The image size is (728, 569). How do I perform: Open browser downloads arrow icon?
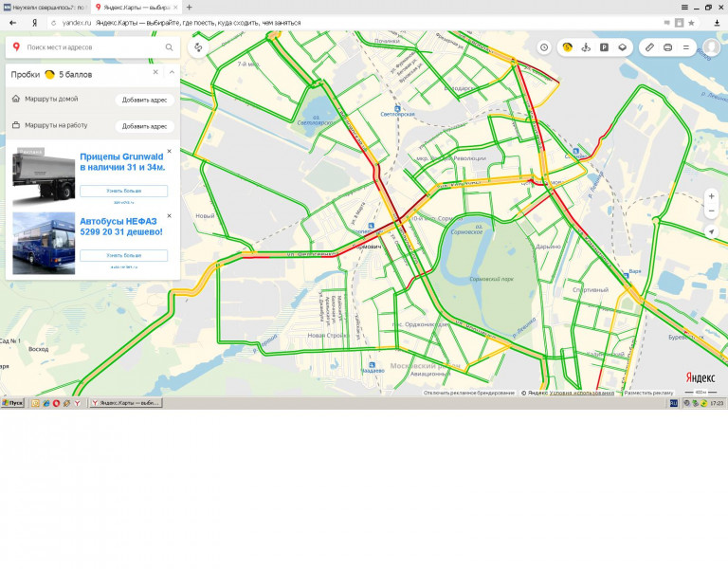(718, 23)
